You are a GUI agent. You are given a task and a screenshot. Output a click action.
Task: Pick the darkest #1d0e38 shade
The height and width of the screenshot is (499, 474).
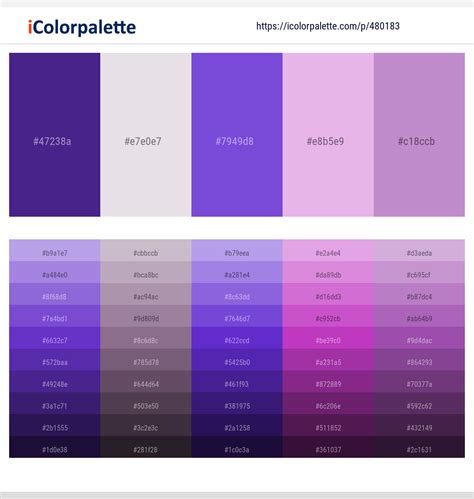click(x=55, y=447)
